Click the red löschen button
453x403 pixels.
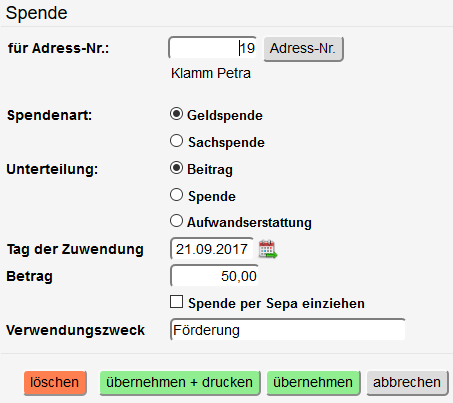point(55,383)
